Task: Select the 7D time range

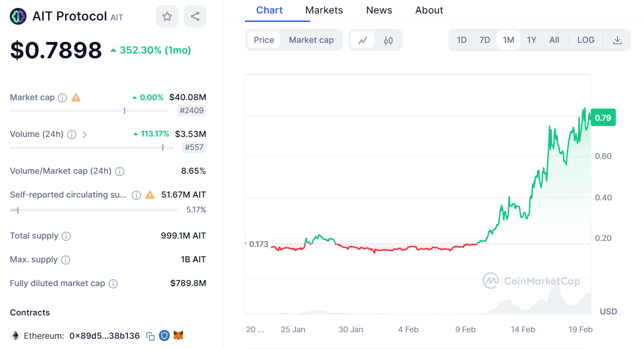Action: coord(485,40)
